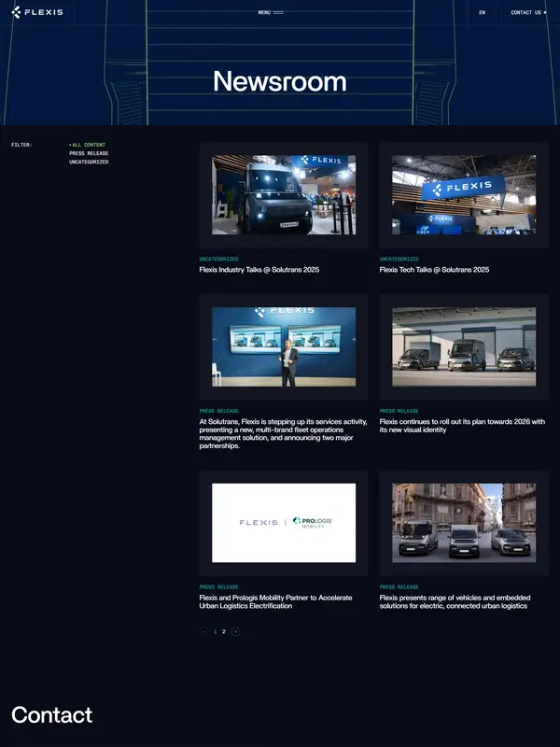Open the new visual identity article link
Viewport: 560px width, 747px height.
(461, 426)
